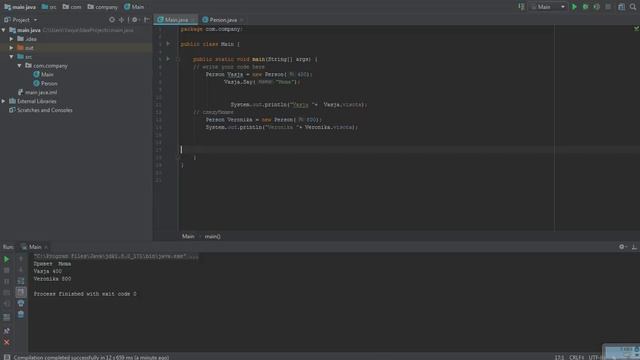Screen dimensions: 640x360
Task: Click the Main breadcrumb in navigation bar
Action: [134, 7]
